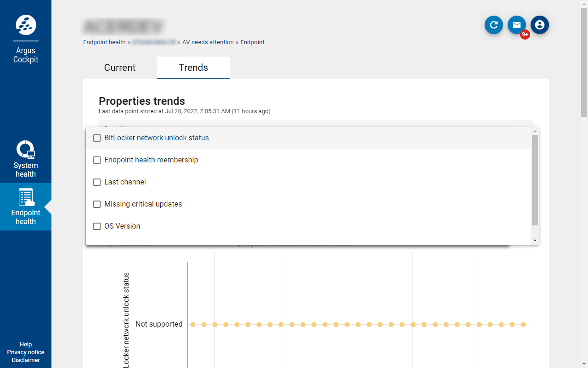Viewport: 588px width, 368px height.
Task: Click the refresh icon button
Action: click(494, 25)
